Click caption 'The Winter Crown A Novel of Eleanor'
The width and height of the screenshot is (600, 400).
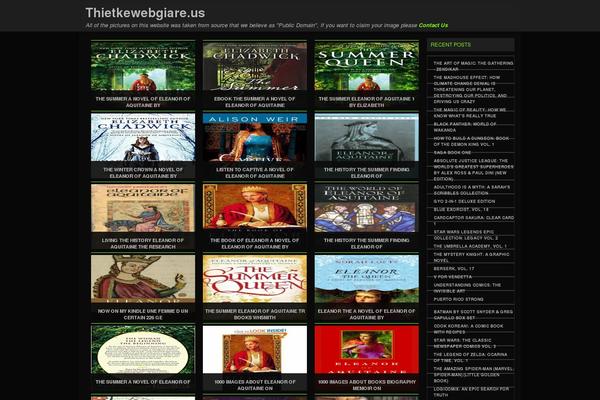pyautogui.click(x=143, y=173)
